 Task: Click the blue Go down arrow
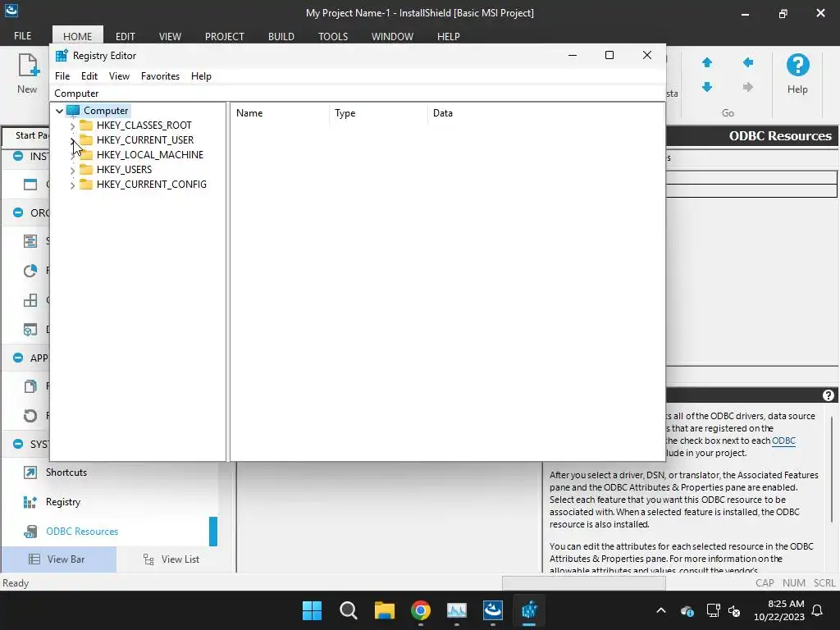tap(706, 87)
